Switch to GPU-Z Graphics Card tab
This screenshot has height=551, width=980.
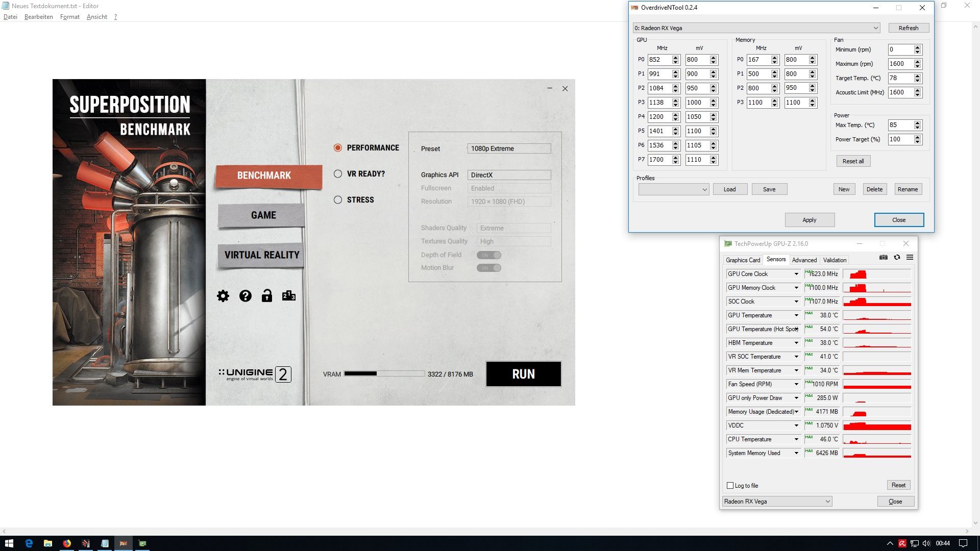tap(743, 260)
